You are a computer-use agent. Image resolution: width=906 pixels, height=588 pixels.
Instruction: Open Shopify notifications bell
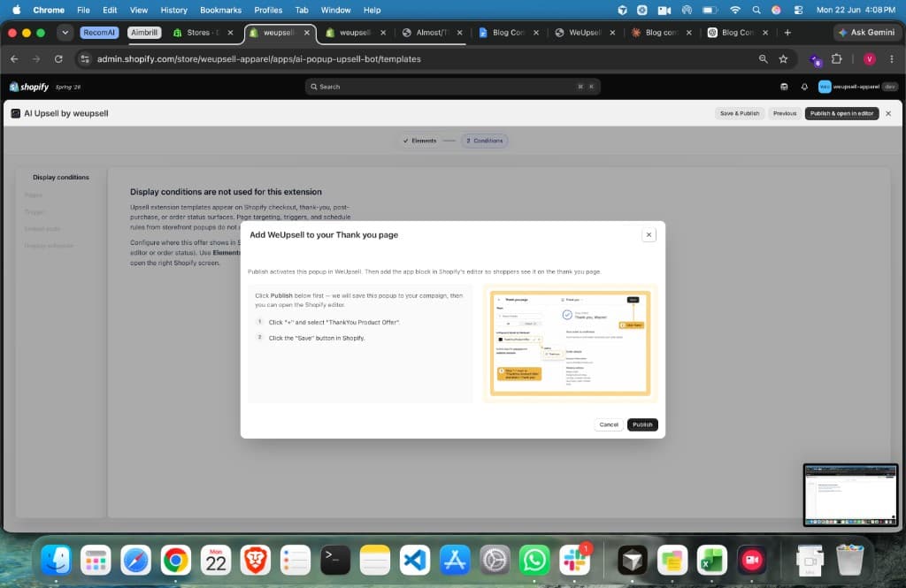point(803,87)
